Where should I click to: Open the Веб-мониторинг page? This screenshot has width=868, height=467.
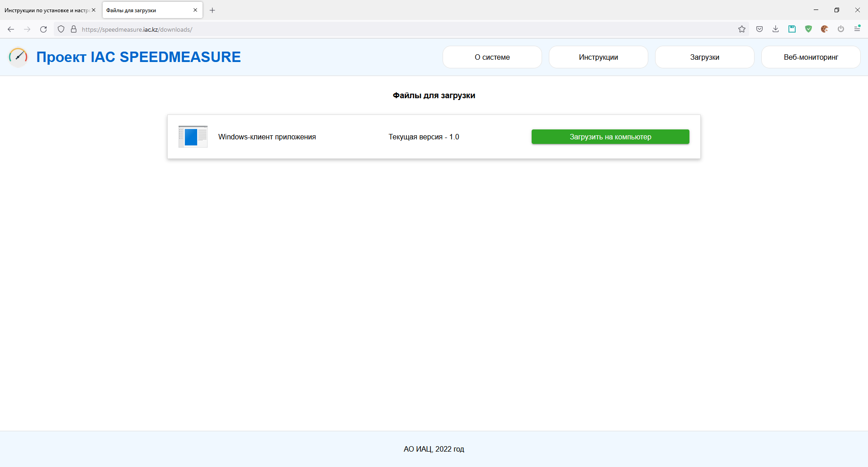point(811,57)
